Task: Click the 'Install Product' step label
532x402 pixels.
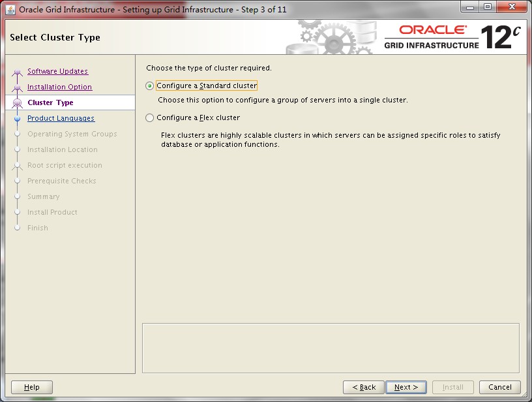Action: coord(52,212)
